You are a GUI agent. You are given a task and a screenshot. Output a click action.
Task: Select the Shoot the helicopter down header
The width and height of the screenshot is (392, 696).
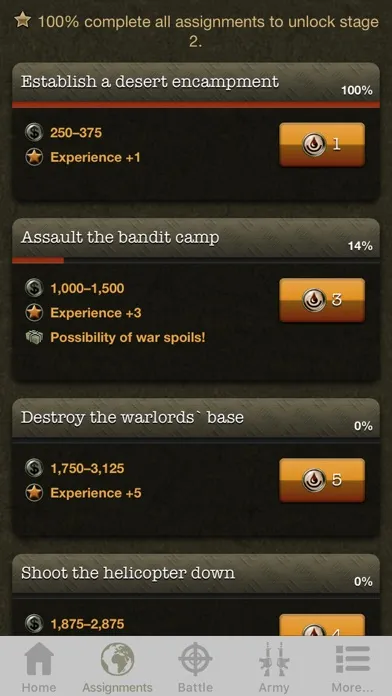tap(196, 573)
